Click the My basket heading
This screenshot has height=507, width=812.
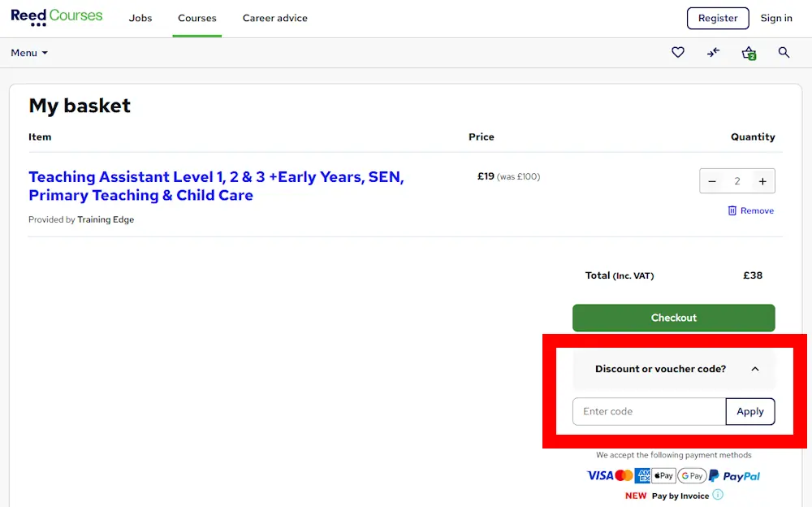[80, 106]
